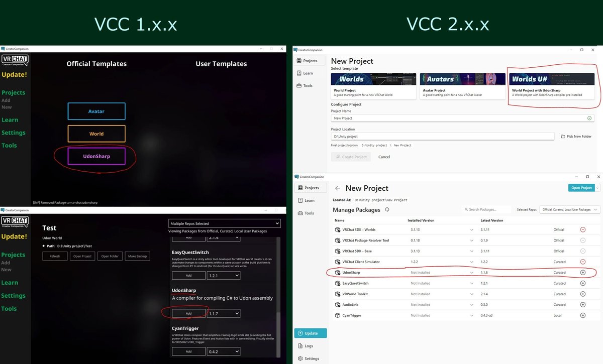Add UdonSharp using its plus icon in Manage Packages
Screen dimensions: 603x364
583,273
